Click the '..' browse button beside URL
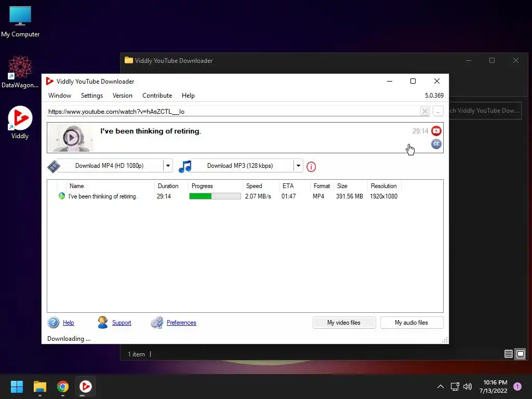The width and height of the screenshot is (532, 399). tap(438, 111)
